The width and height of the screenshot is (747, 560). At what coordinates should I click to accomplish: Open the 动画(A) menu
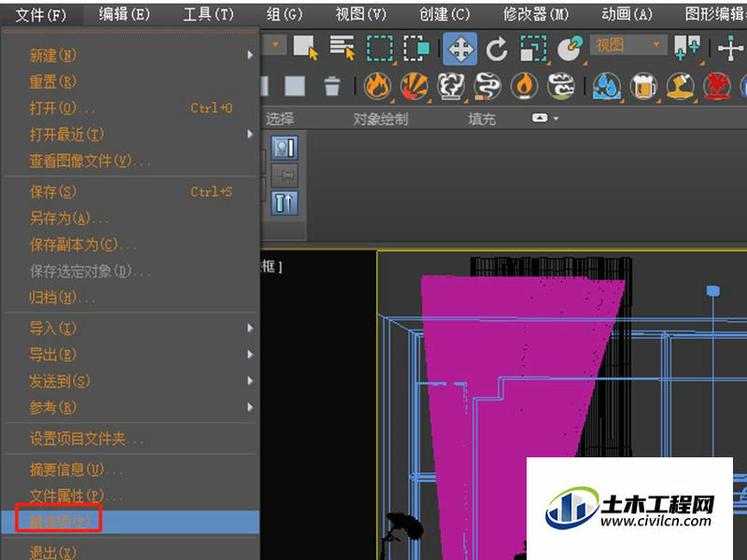coord(627,14)
